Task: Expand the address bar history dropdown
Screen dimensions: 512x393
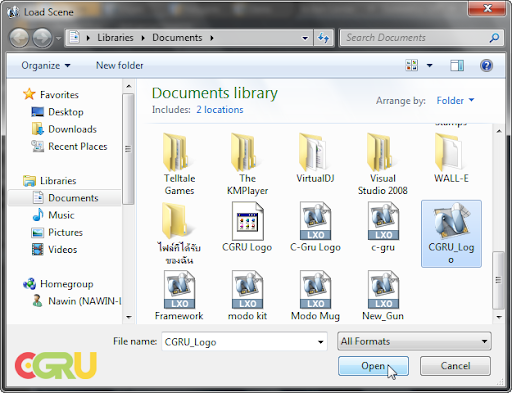Action: [305, 38]
